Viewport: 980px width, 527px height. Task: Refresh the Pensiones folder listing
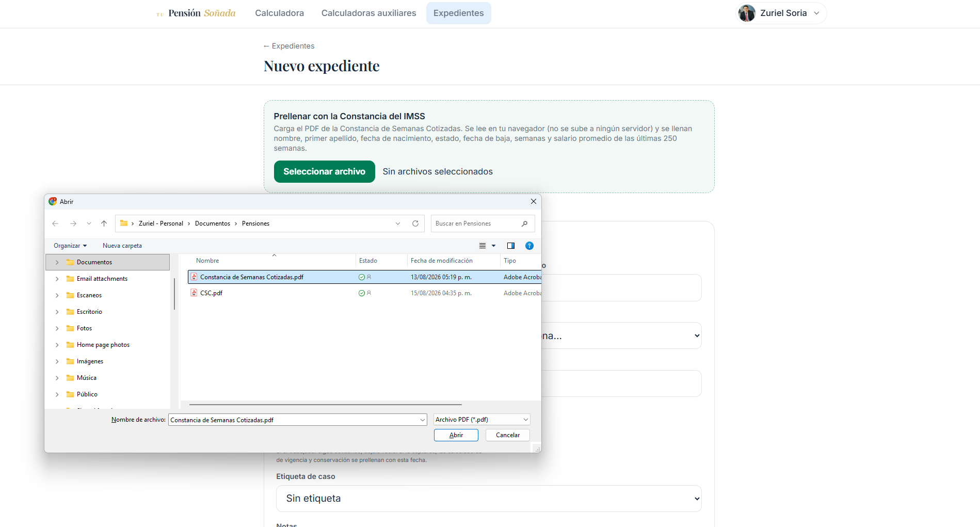point(415,223)
